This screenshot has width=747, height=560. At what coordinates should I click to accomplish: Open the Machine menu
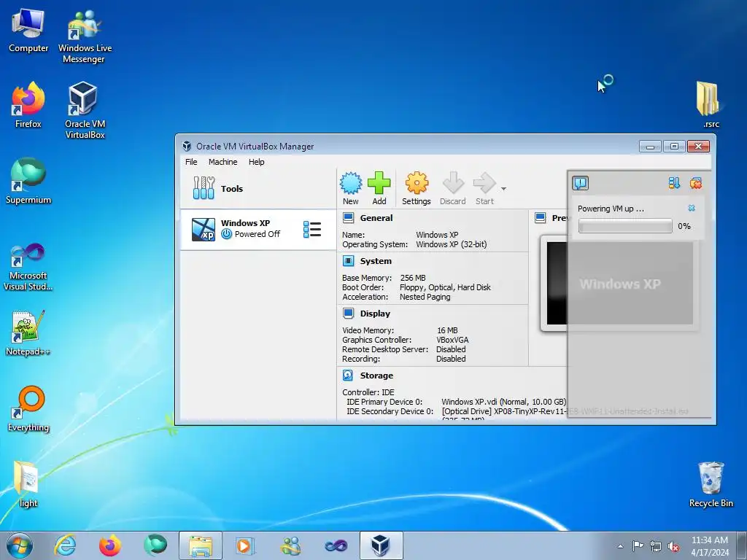223,162
